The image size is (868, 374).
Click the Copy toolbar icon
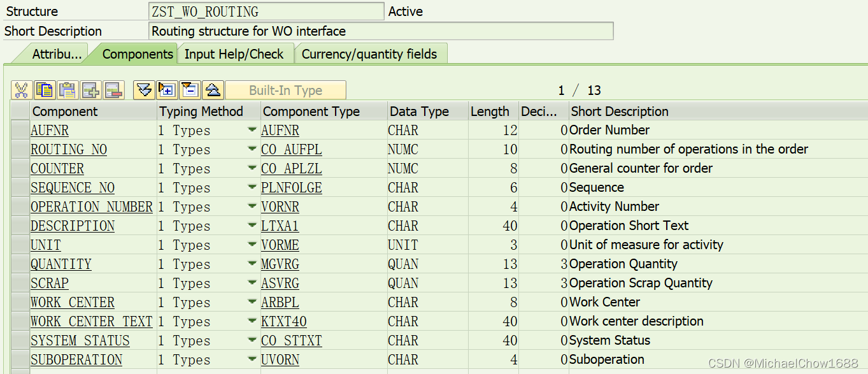point(45,90)
